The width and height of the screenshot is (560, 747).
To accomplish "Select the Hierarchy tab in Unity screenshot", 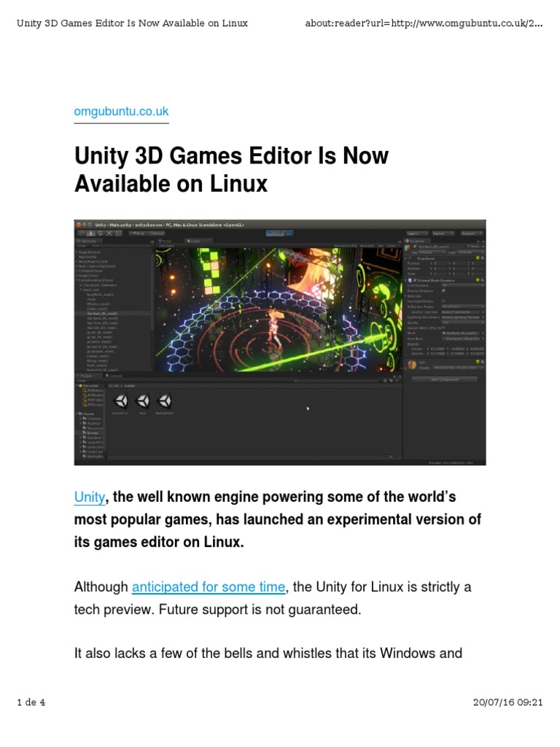I will (87, 241).
